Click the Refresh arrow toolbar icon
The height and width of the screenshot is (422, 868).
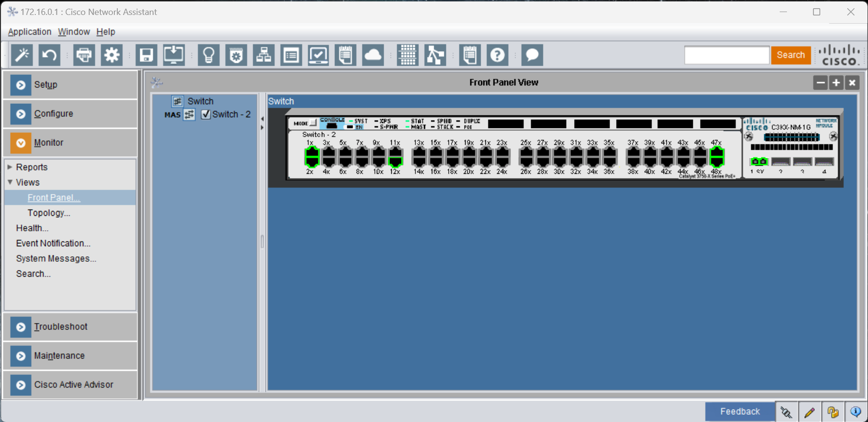[x=50, y=55]
